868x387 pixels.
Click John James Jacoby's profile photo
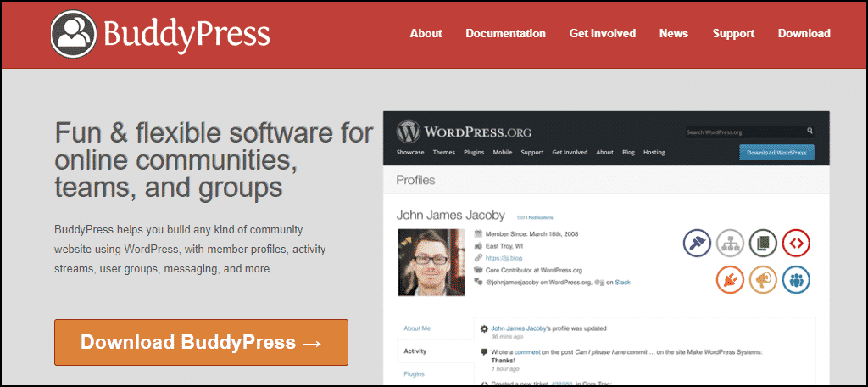(431, 262)
